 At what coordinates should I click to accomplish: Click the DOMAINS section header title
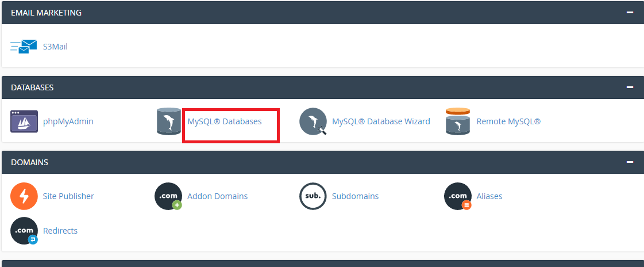(29, 162)
